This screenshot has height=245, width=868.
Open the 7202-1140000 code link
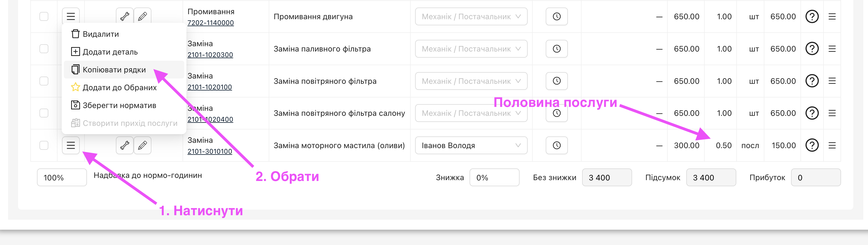[x=211, y=23]
